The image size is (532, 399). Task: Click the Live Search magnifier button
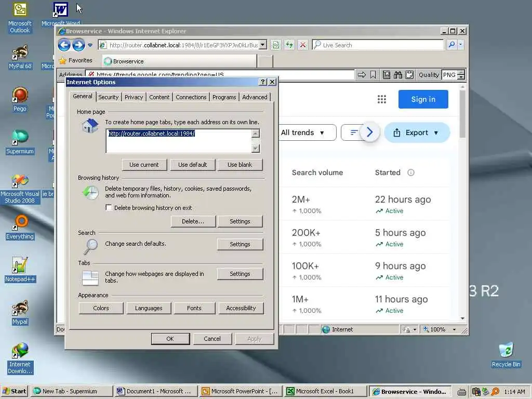click(451, 45)
